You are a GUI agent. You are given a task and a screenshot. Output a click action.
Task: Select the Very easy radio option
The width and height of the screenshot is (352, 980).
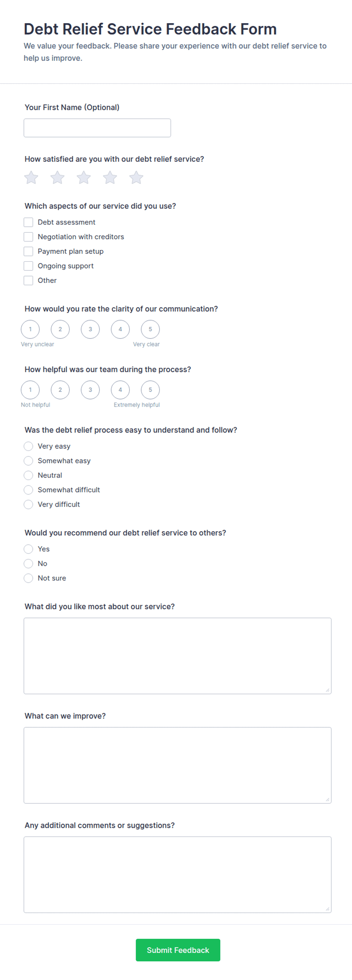(28, 446)
